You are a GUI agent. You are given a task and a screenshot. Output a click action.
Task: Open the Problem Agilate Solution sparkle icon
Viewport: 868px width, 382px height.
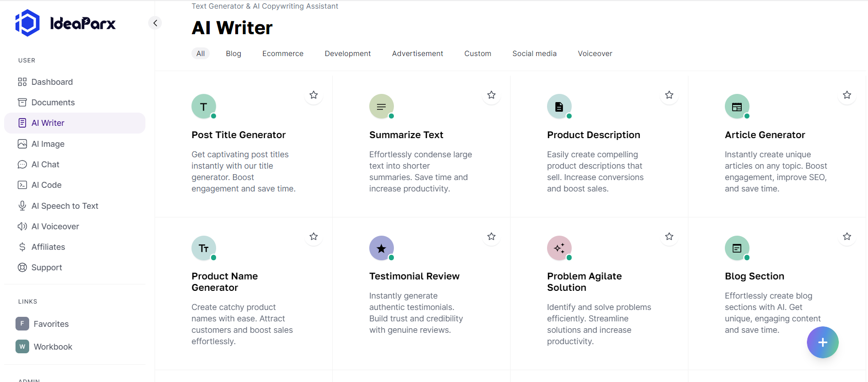pyautogui.click(x=559, y=248)
